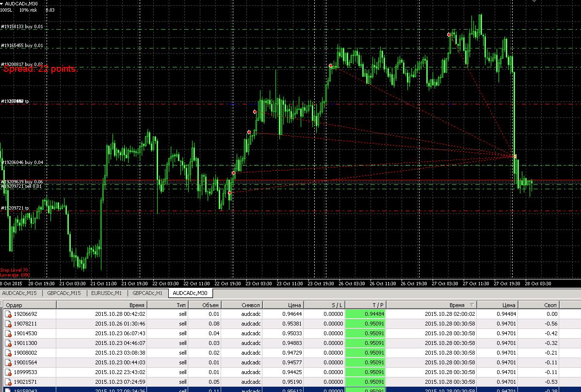Select the active AUDCADc,M30 chart tab
Viewport: 581px width, 392px height.
190,293
